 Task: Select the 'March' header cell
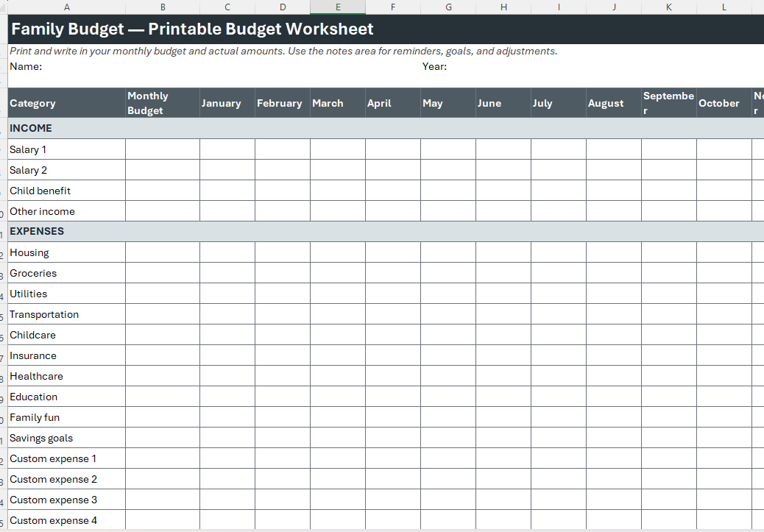(338, 103)
